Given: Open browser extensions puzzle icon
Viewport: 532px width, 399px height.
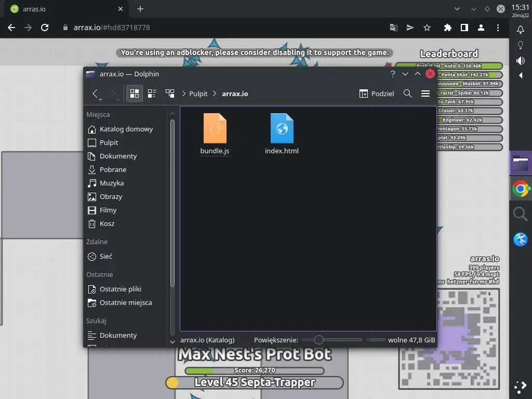Looking at the screenshot, I should tap(447, 28).
